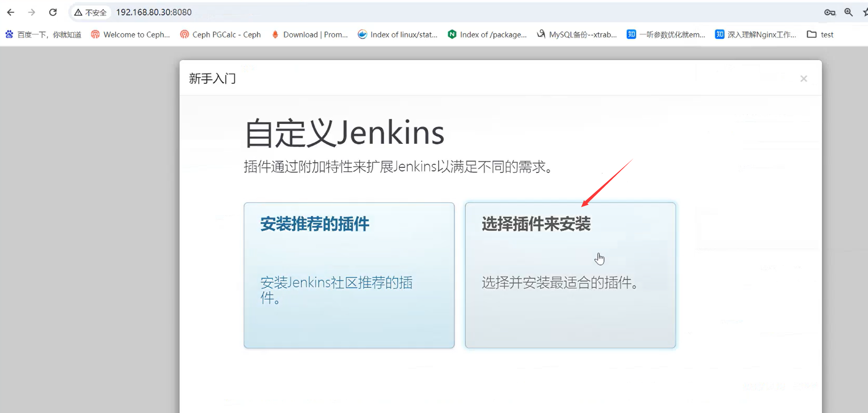Open the Welcome to Ceph bookmark
This screenshot has width=868, height=413.
click(131, 35)
